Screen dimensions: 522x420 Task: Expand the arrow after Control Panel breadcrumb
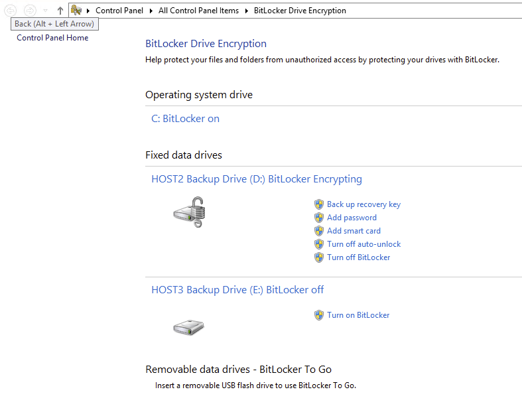[x=151, y=11]
